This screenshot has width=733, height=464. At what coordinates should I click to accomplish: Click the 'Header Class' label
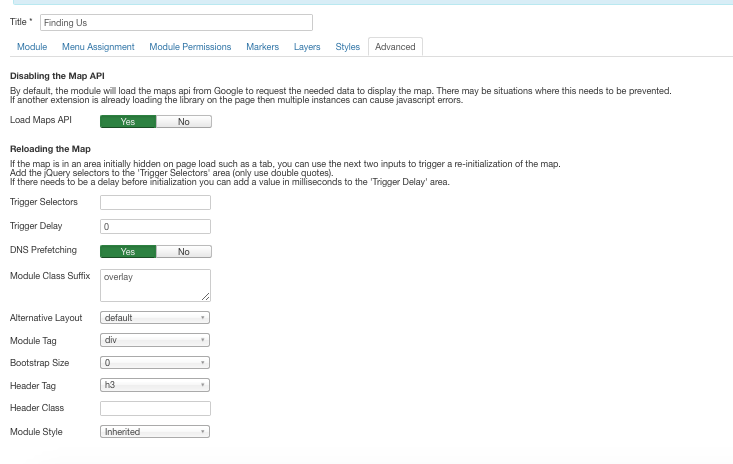[x=37, y=408]
